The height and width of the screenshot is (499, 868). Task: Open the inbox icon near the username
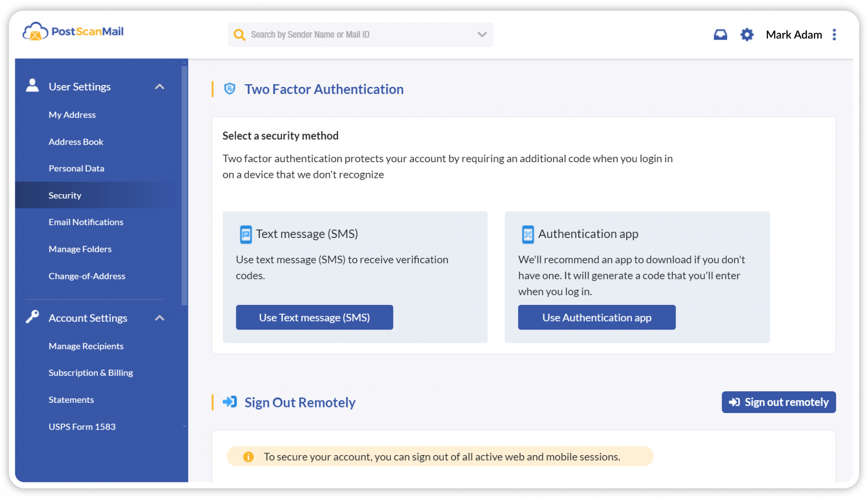tap(720, 34)
